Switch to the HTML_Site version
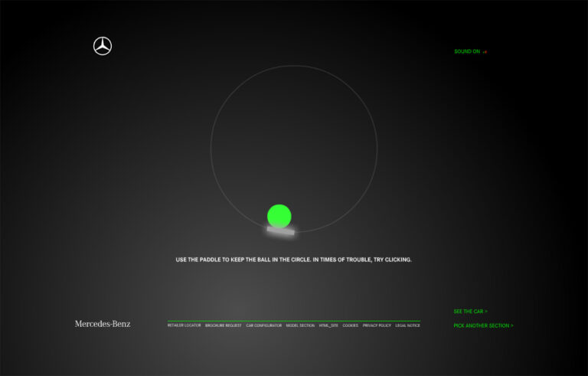This screenshot has height=376, width=588. [328, 325]
